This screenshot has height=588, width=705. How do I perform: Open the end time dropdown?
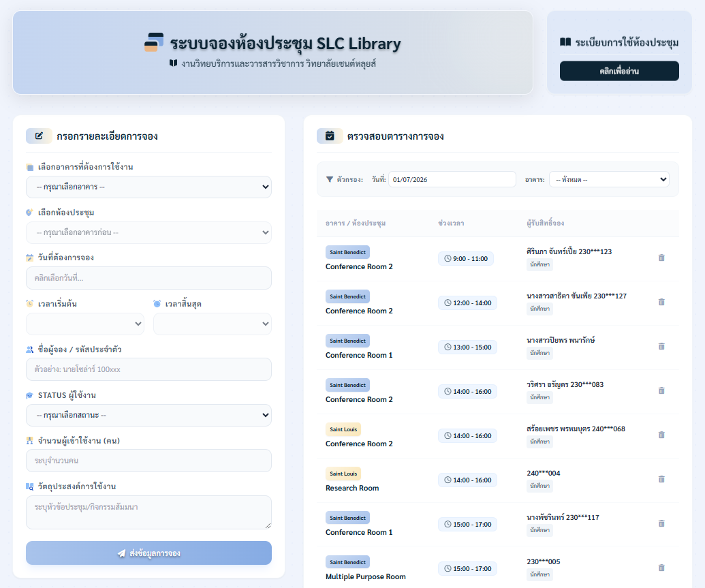[213, 324]
